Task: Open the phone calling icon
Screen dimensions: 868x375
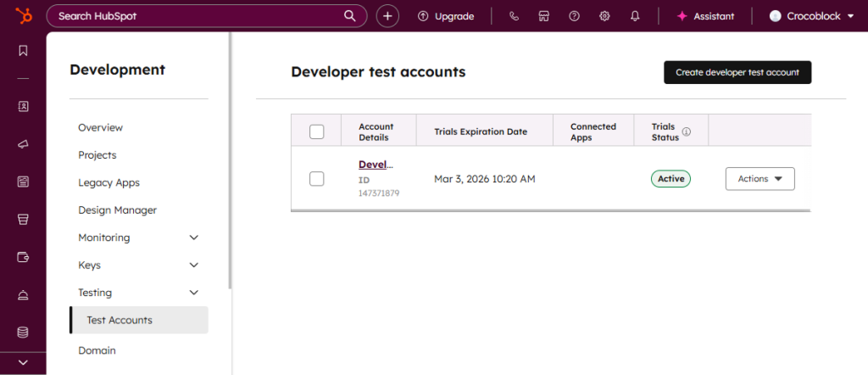Action: 514,16
